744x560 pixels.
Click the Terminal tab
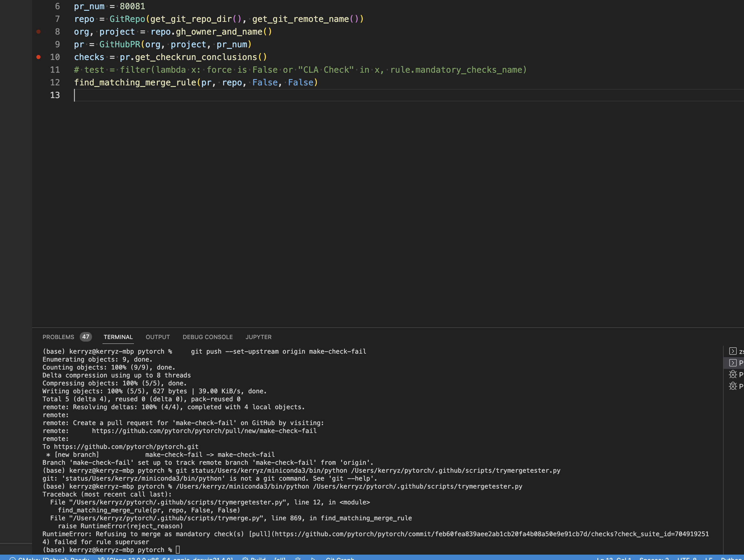(118, 337)
